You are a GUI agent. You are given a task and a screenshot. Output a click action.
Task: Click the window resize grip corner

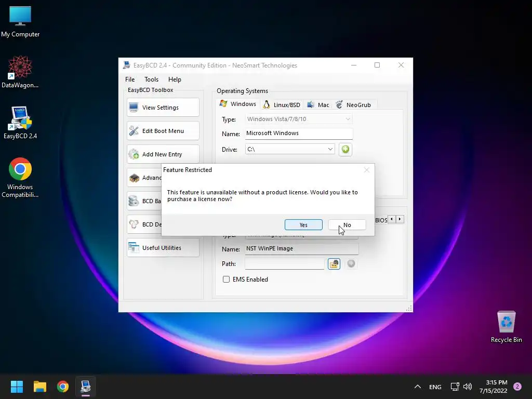click(409, 308)
